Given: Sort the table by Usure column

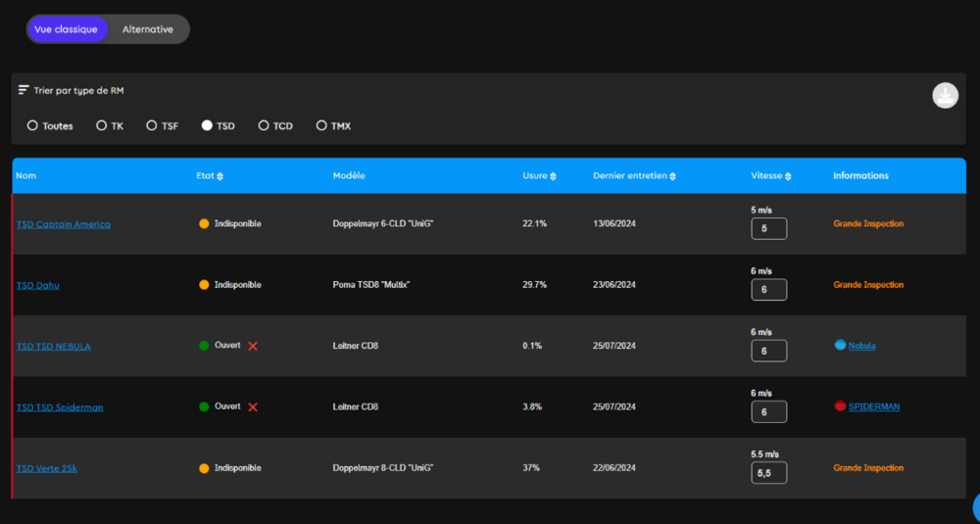Looking at the screenshot, I should (x=553, y=176).
